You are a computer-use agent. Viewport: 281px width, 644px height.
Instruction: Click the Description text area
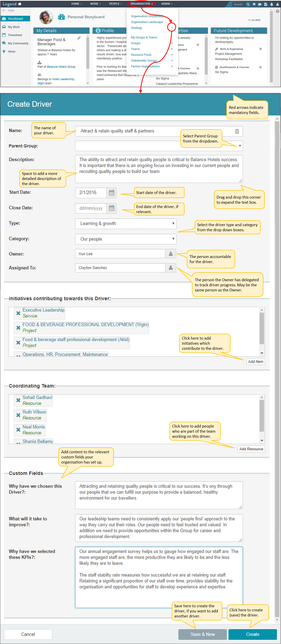point(159,169)
